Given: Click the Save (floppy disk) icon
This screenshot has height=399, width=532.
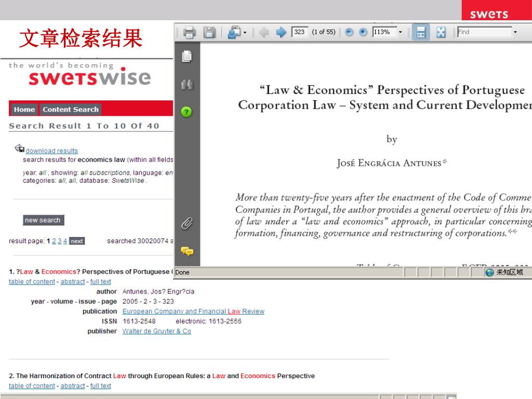Looking at the screenshot, I should click(209, 32).
